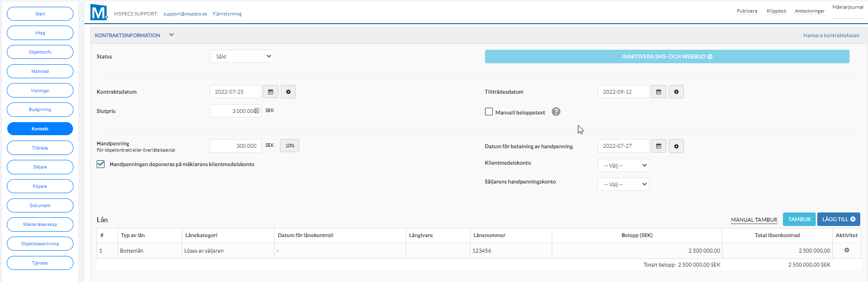This screenshot has height=282, width=868.
Task: Open Tjänster sidebar section
Action: pos(40,263)
